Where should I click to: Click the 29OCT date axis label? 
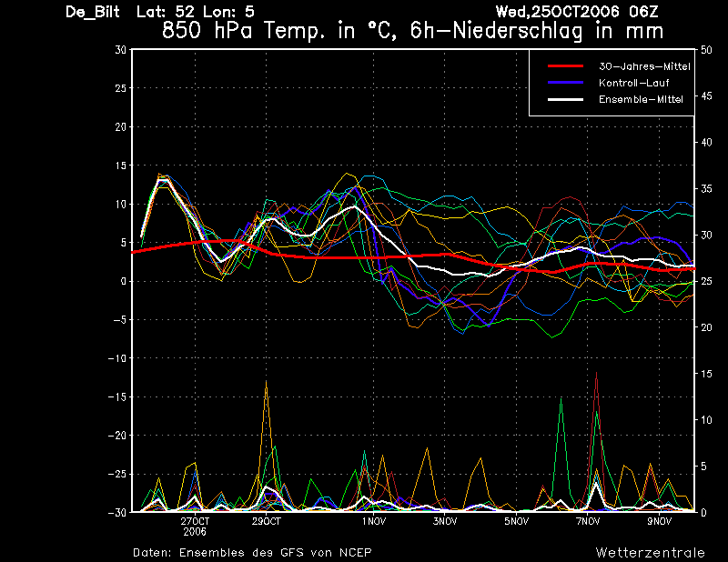click(x=267, y=521)
